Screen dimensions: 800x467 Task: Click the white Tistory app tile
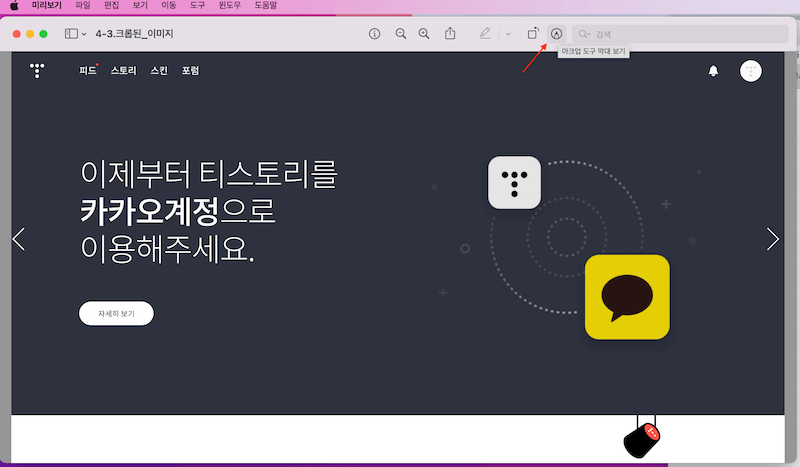pyautogui.click(x=514, y=183)
